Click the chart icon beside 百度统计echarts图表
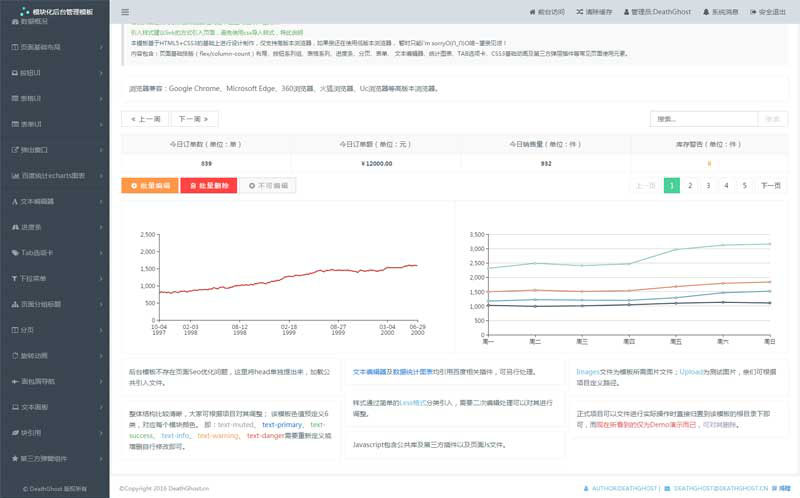The width and height of the screenshot is (800, 498). pos(15,176)
